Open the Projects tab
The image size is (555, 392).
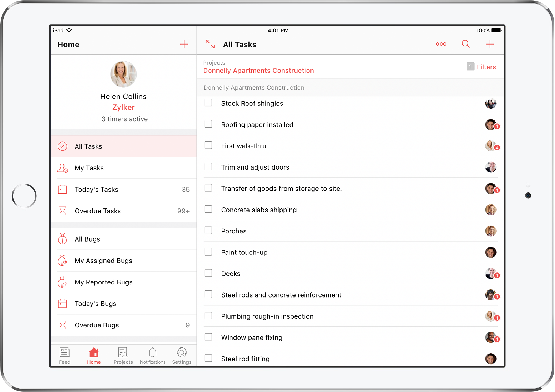click(123, 356)
